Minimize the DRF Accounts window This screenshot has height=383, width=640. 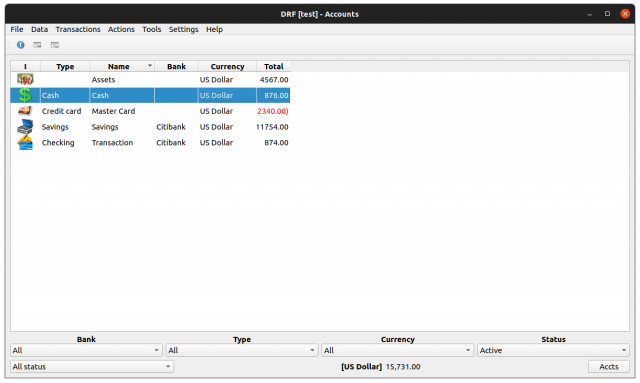(x=589, y=14)
